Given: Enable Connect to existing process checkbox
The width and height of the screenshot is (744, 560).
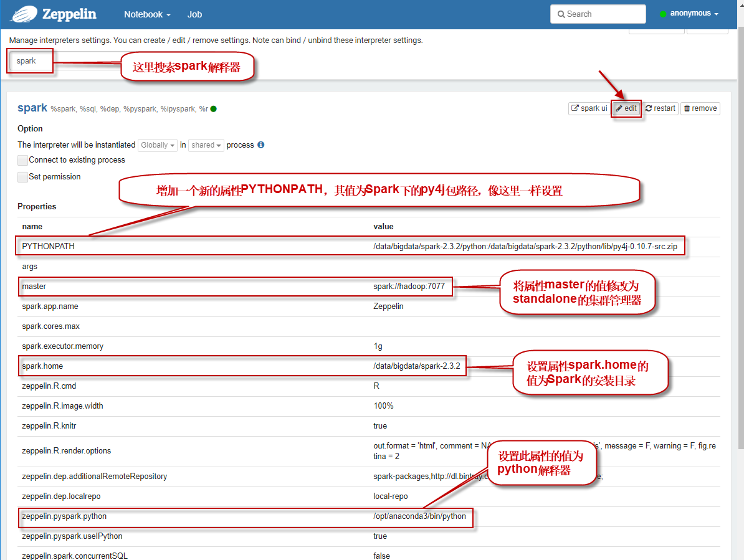Looking at the screenshot, I should 23,161.
